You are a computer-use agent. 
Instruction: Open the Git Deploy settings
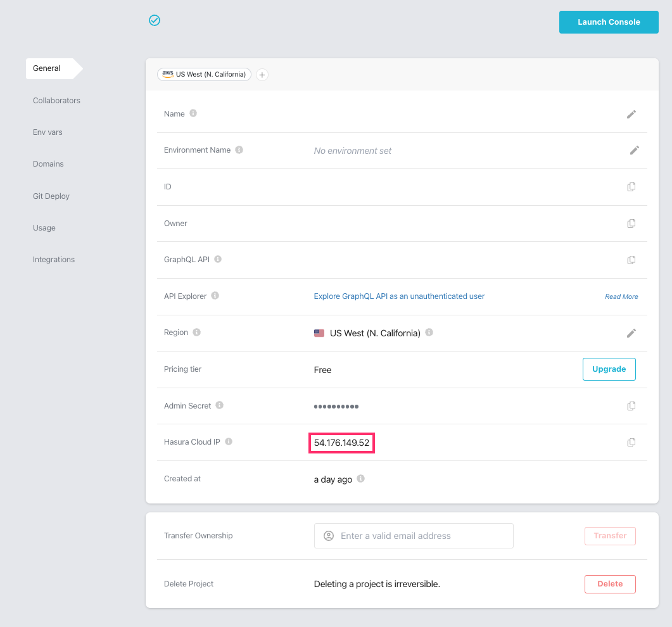click(x=51, y=196)
